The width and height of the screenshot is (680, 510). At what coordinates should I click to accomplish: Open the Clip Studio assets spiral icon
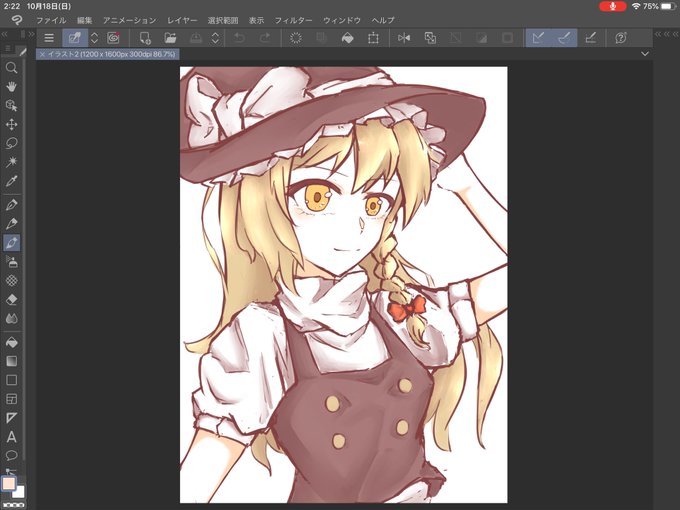point(114,38)
